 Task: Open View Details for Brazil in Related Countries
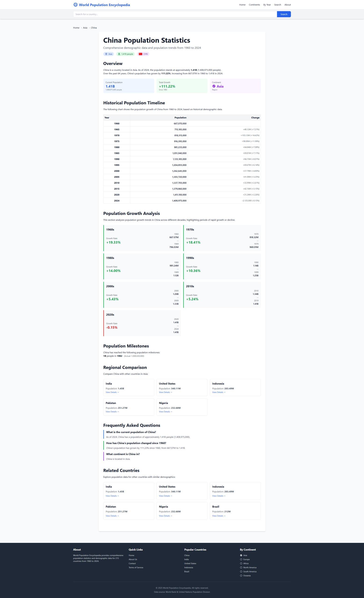tap(219, 516)
